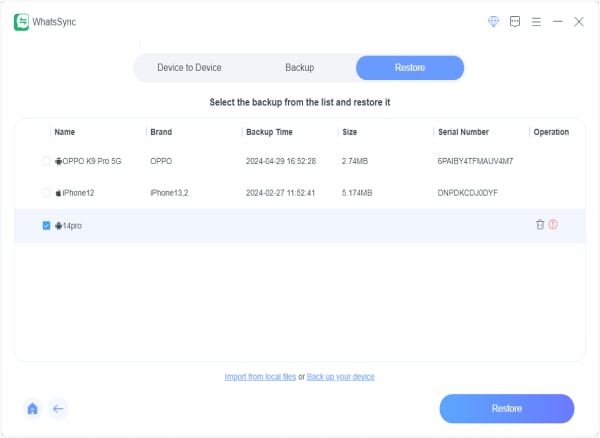Screen dimensions: 600x438
Task: Click backup time 2024-02-27 11:52:41
Action: coord(280,193)
